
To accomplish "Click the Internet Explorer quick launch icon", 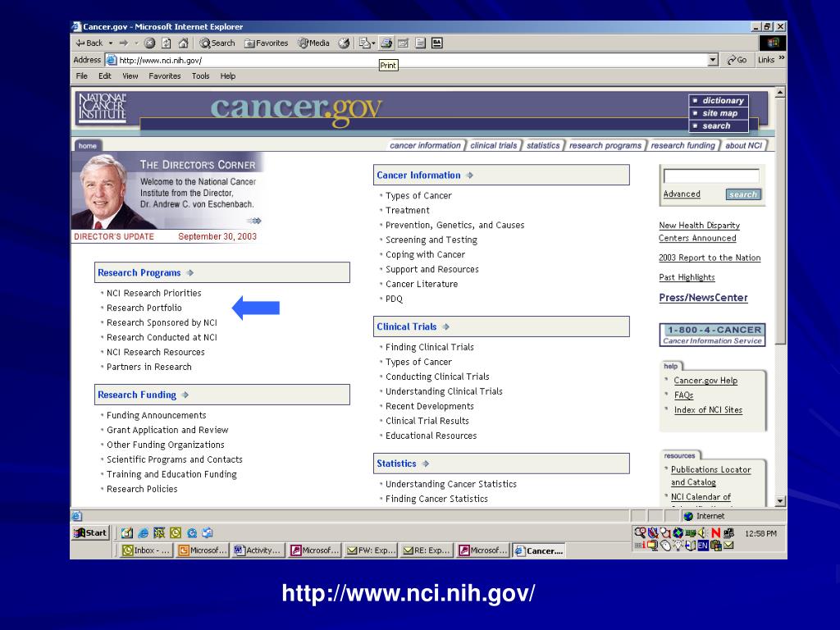I will [x=143, y=533].
